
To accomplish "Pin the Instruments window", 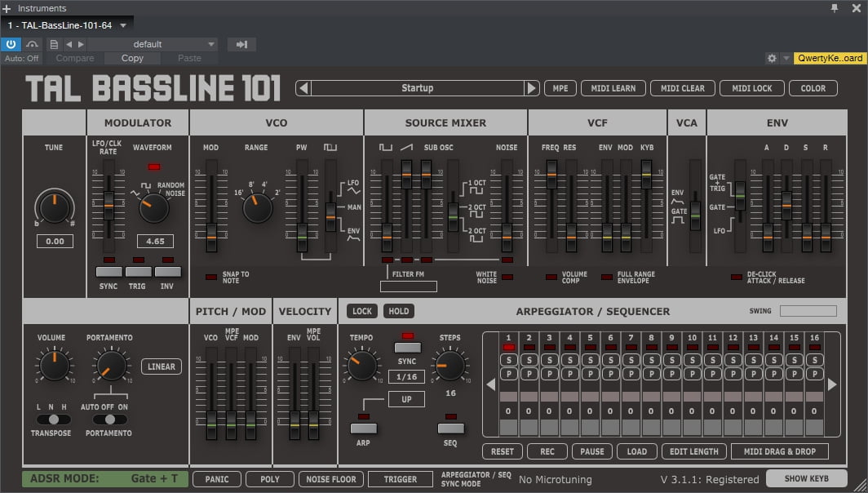I will point(834,7).
